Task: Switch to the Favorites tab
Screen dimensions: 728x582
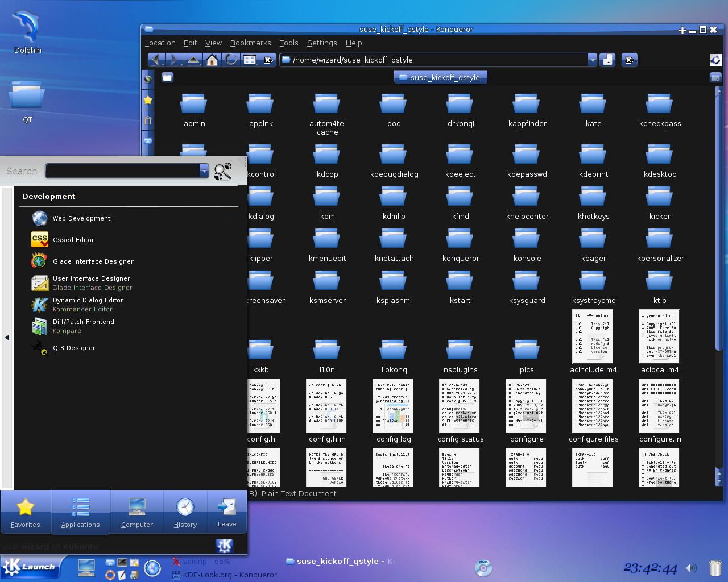Action: pos(26,513)
